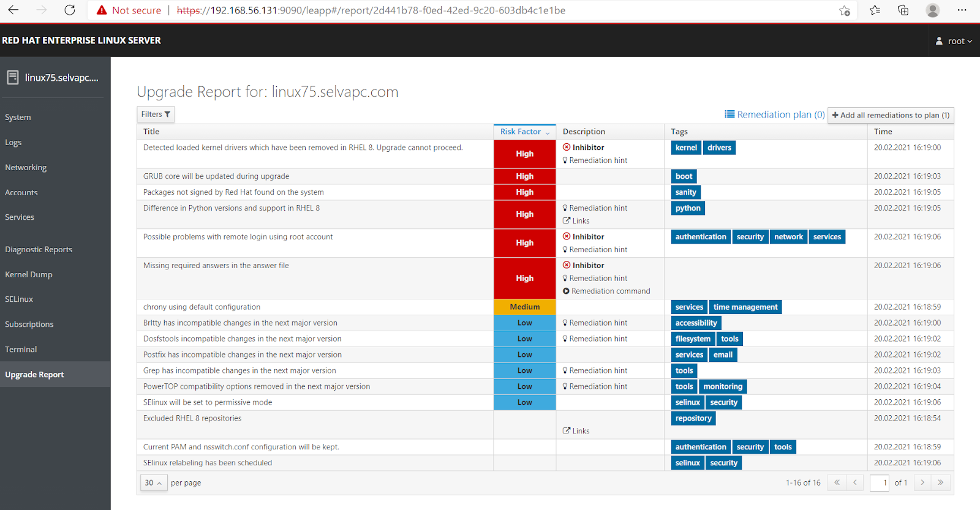The height and width of the screenshot is (510, 980).
Task: Click the kernel tag
Action: (x=686, y=148)
